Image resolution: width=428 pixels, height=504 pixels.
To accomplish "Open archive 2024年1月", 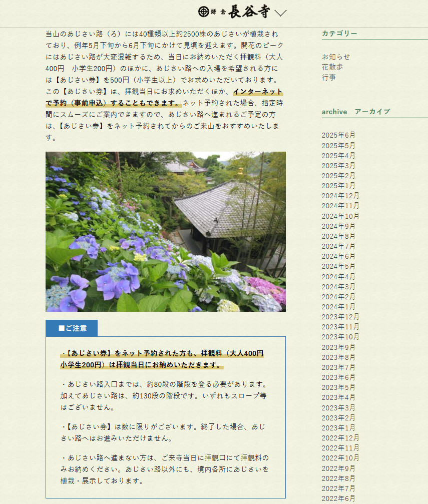I will (x=338, y=307).
